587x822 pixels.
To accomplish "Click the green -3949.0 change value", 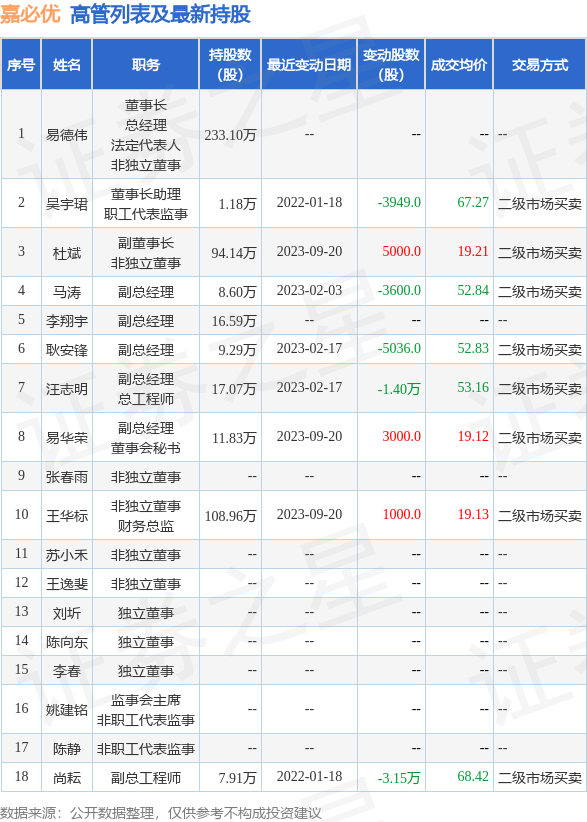I will tap(399, 202).
